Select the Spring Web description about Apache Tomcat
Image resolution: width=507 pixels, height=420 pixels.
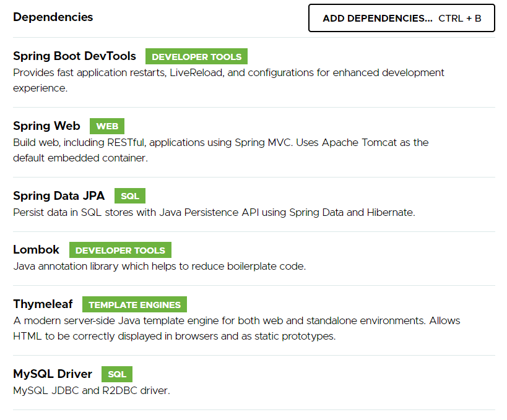click(221, 150)
